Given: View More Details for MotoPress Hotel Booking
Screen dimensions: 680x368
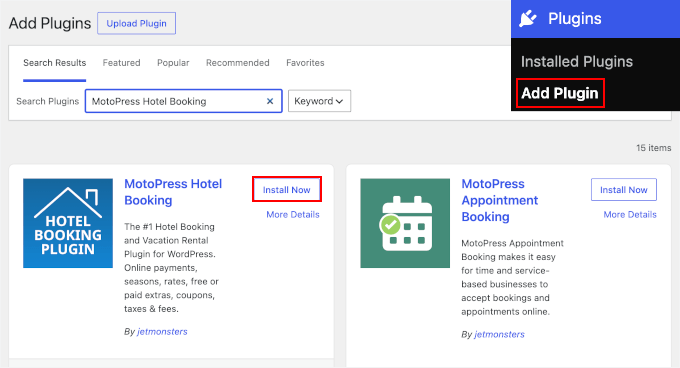Looking at the screenshot, I should [x=293, y=215].
